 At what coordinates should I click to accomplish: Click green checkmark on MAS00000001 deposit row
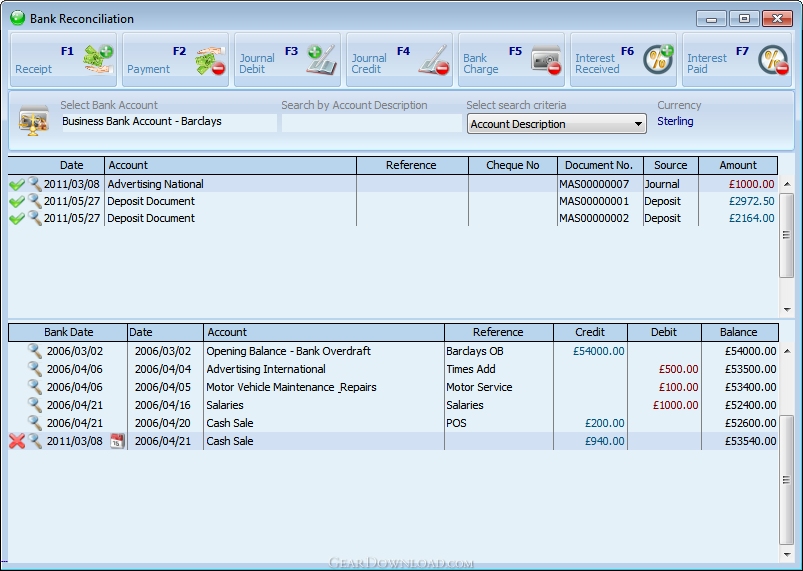(x=17, y=202)
